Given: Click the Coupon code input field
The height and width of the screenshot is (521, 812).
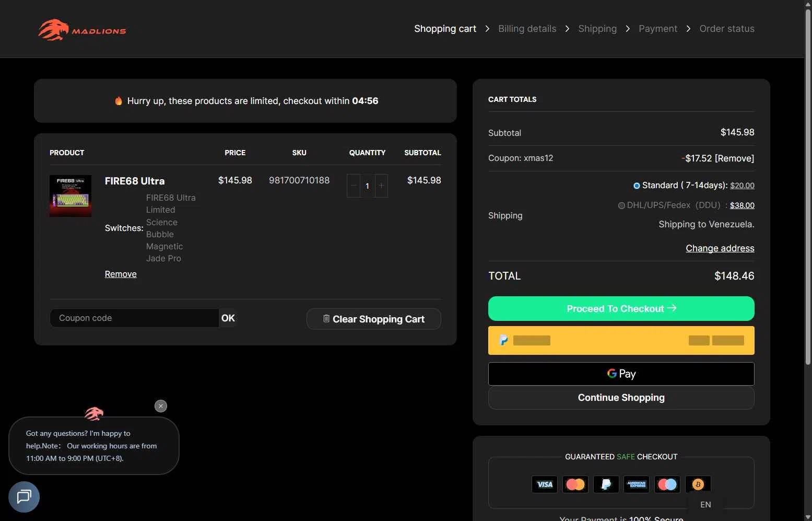Looking at the screenshot, I should pos(134,318).
